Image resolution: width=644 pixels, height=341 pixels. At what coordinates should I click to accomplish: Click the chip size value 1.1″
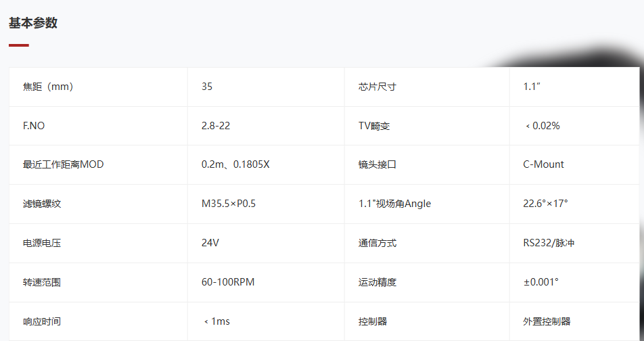coord(532,87)
